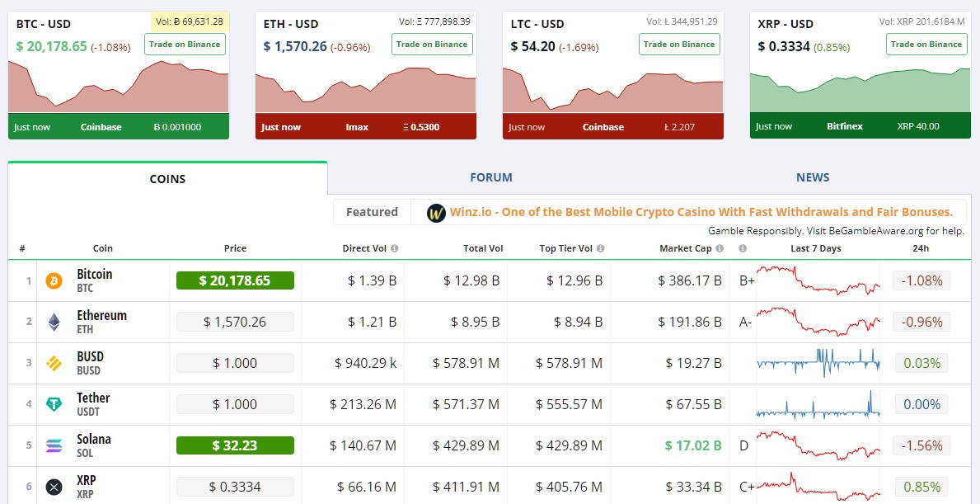The width and height of the screenshot is (980, 504).
Task: Sort by the Price column header
Action: coord(235,248)
